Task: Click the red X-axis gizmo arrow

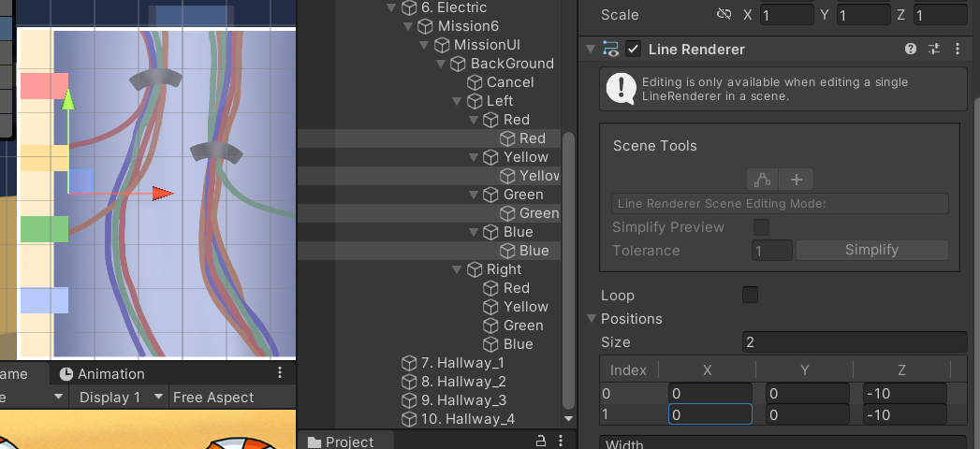Action: point(163,194)
